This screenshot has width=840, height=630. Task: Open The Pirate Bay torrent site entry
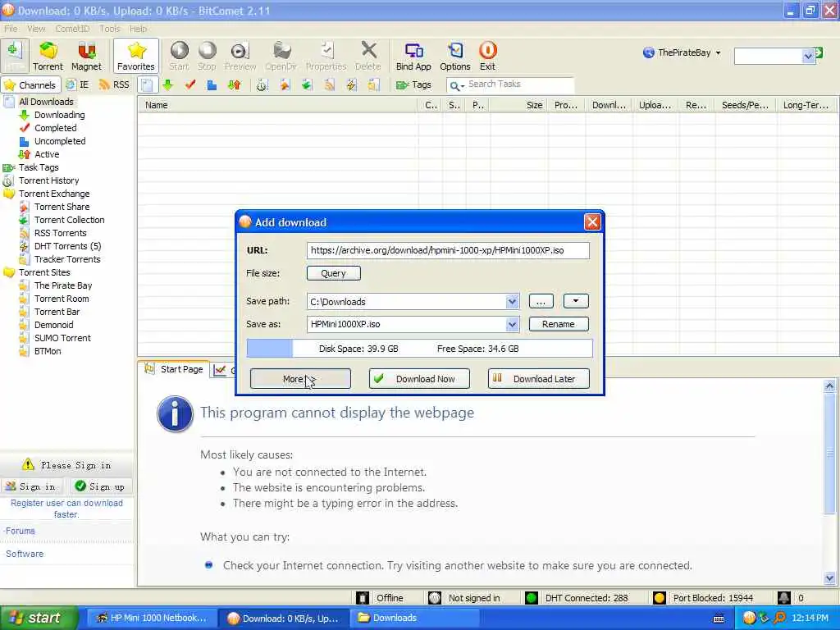[x=63, y=285]
